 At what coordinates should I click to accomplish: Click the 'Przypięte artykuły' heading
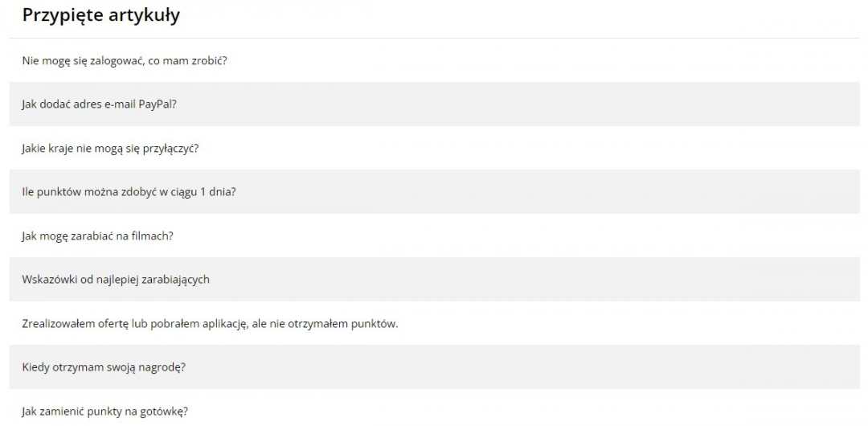[x=101, y=15]
